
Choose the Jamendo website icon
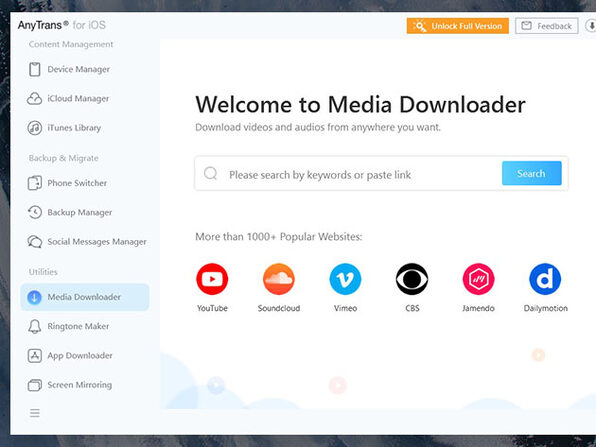pyautogui.click(x=479, y=279)
